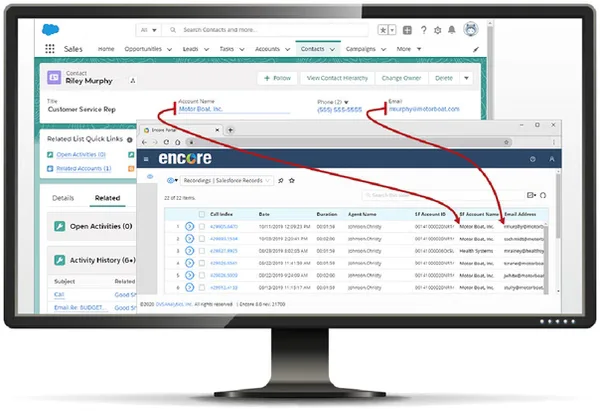Toggle the select-all checkbox in table header
600x411 pixels.
point(202,214)
